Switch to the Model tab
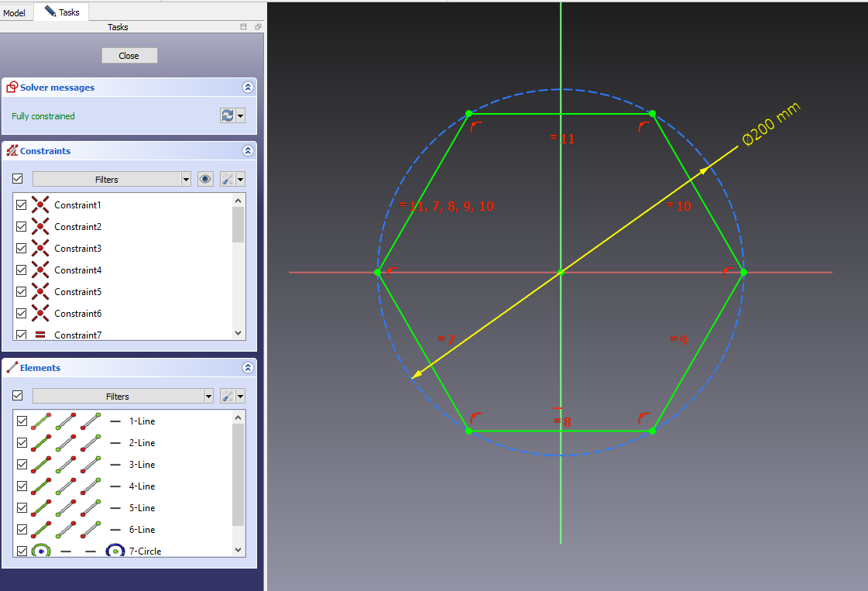The width and height of the screenshot is (868, 591). coord(15,12)
